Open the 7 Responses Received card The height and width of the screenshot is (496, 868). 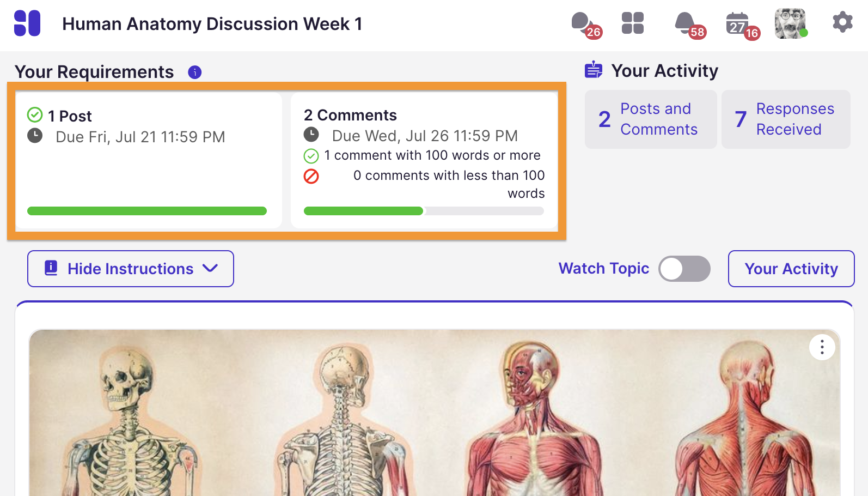[x=786, y=119]
